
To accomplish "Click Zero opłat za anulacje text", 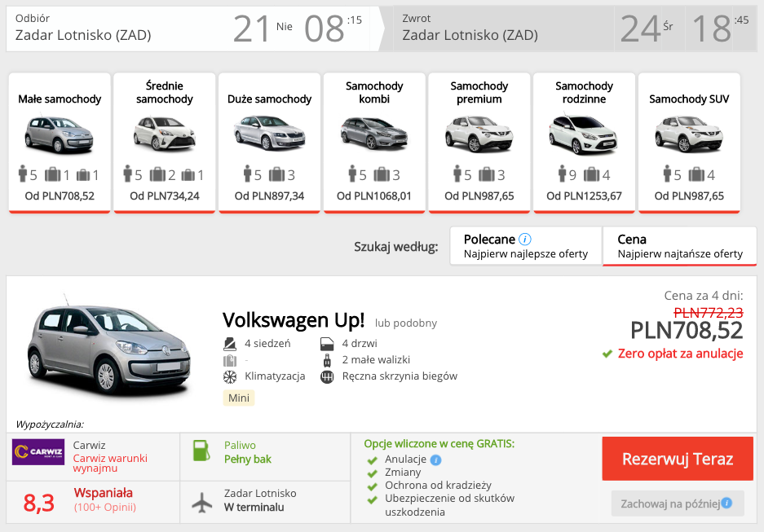I will pyautogui.click(x=680, y=354).
